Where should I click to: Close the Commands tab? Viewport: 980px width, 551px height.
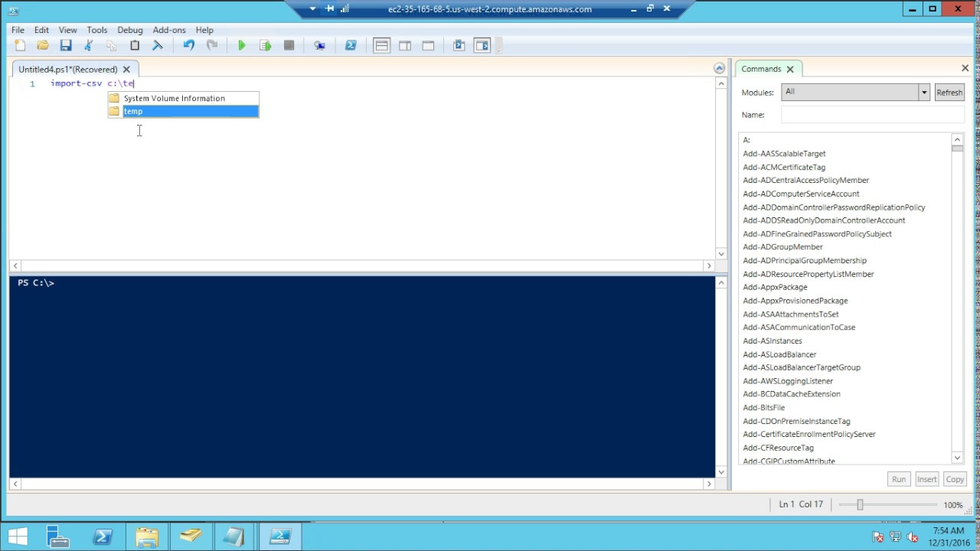pyautogui.click(x=790, y=70)
